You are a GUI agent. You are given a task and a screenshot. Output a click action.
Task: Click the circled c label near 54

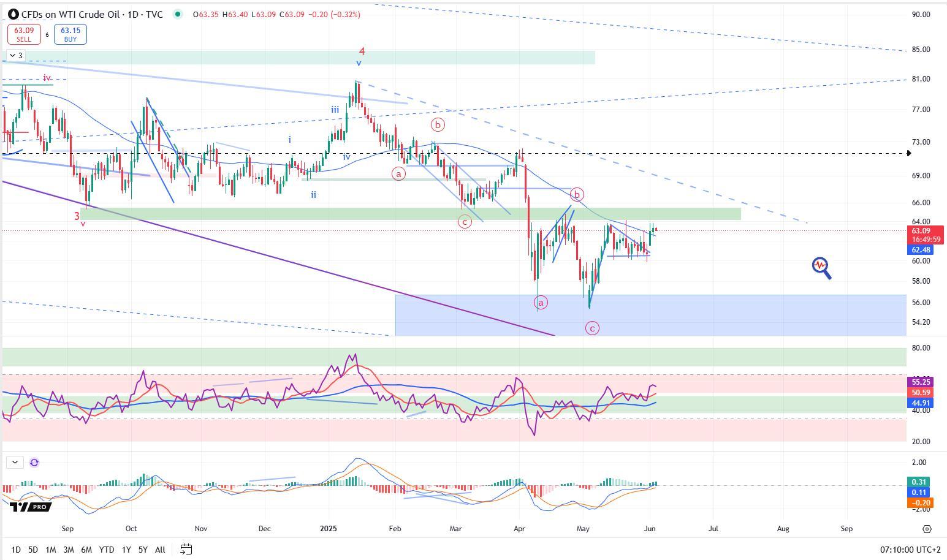pos(592,328)
